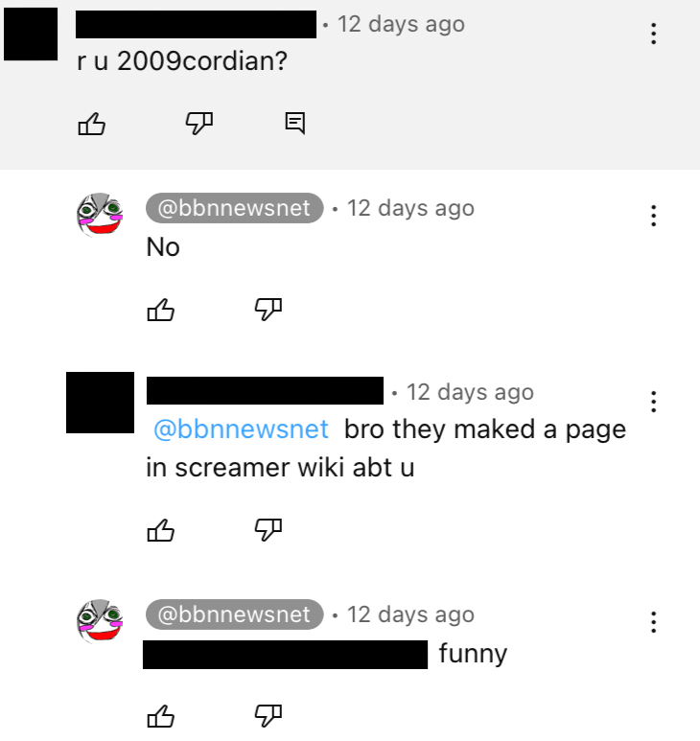Open redacted username on the screamer wiki reply

[x=265, y=390]
